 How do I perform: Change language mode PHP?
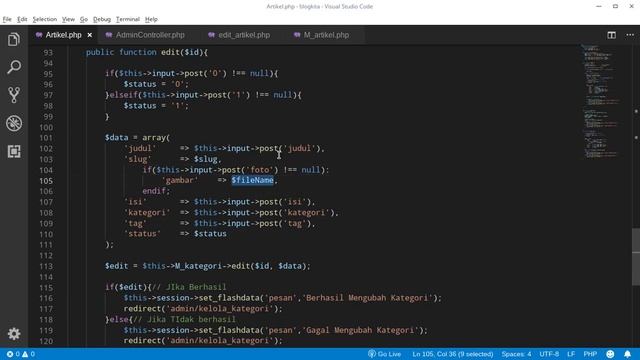pos(590,354)
